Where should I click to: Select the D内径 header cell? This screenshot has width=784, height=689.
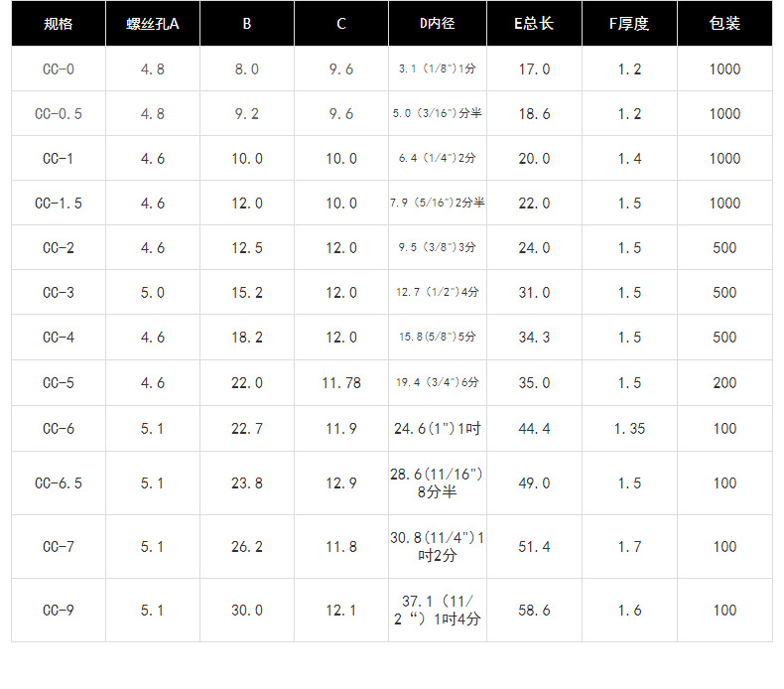tap(437, 24)
